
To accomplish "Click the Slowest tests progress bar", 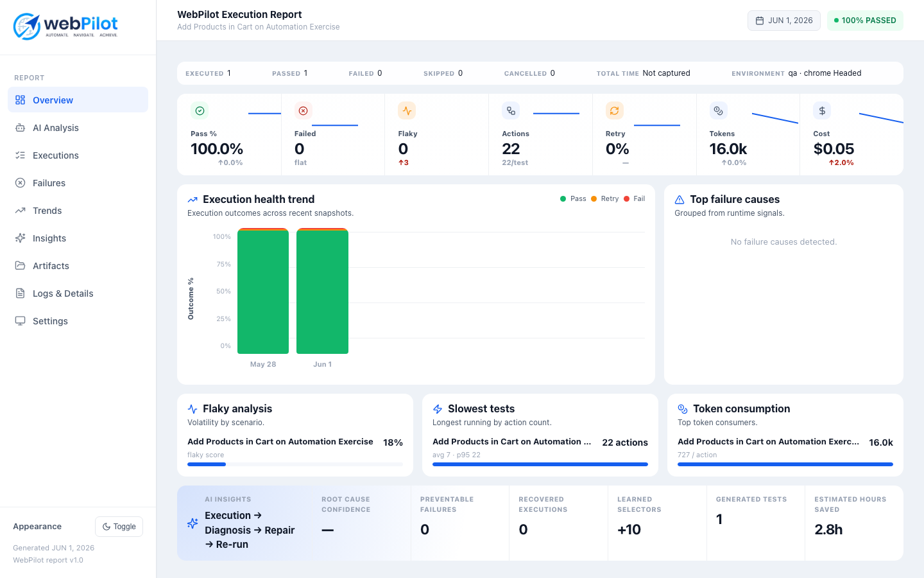I will [540, 464].
